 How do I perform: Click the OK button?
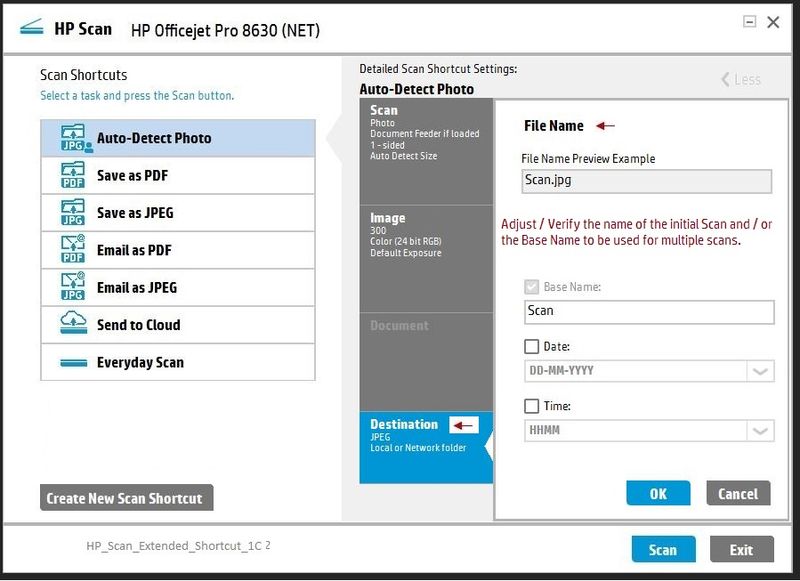click(658, 493)
